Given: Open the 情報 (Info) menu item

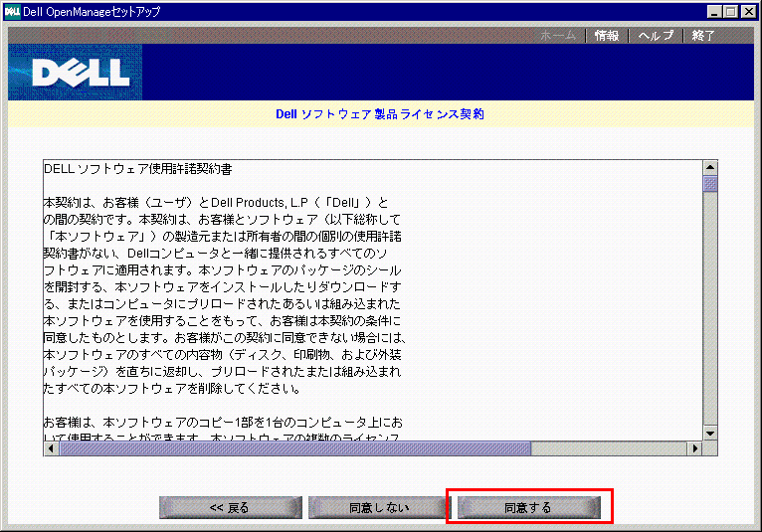Looking at the screenshot, I should pos(606,36).
